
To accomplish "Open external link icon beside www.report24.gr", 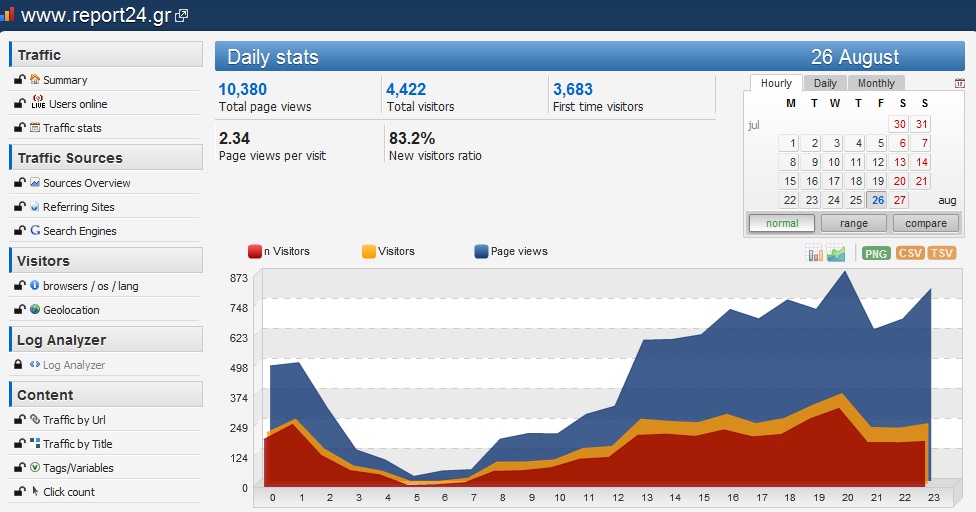I will (181, 16).
